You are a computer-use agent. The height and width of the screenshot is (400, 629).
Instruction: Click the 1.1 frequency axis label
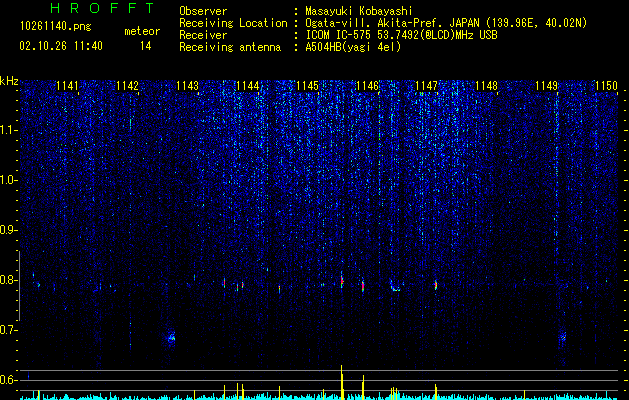8,130
